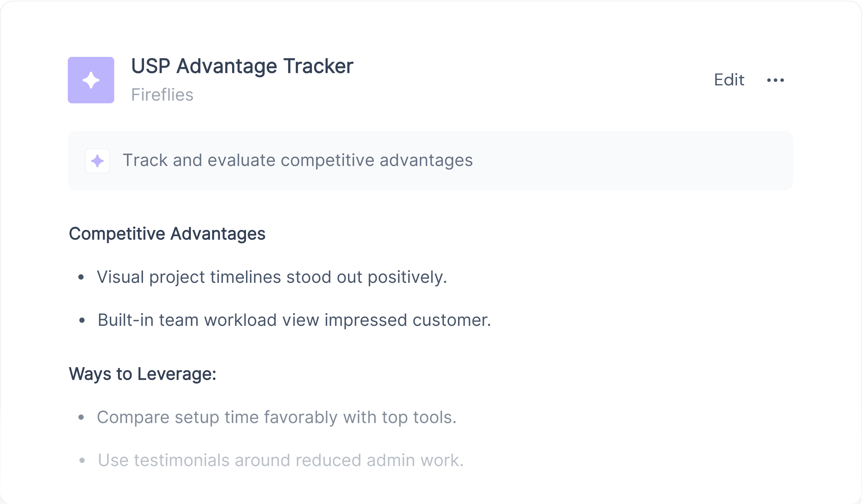Click the word customer in second bullet
862x504 pixels.
[x=452, y=320]
